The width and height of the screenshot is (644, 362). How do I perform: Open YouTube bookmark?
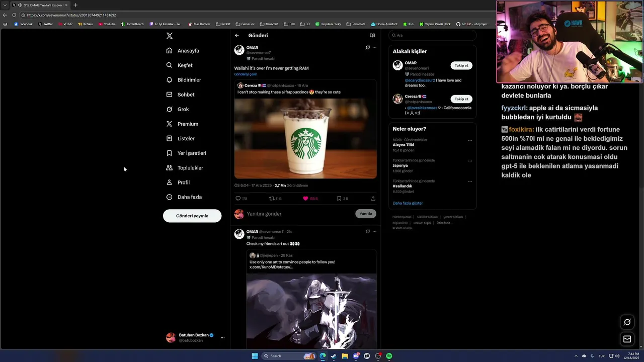point(107,24)
